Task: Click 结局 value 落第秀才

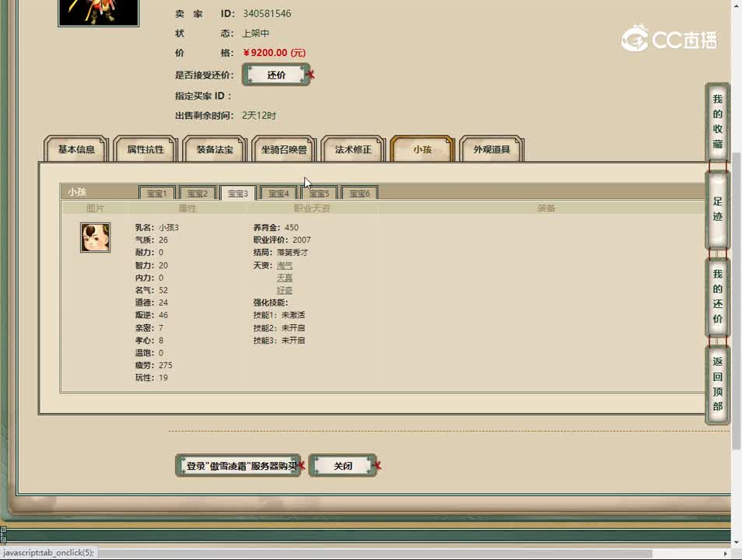Action: [x=292, y=253]
